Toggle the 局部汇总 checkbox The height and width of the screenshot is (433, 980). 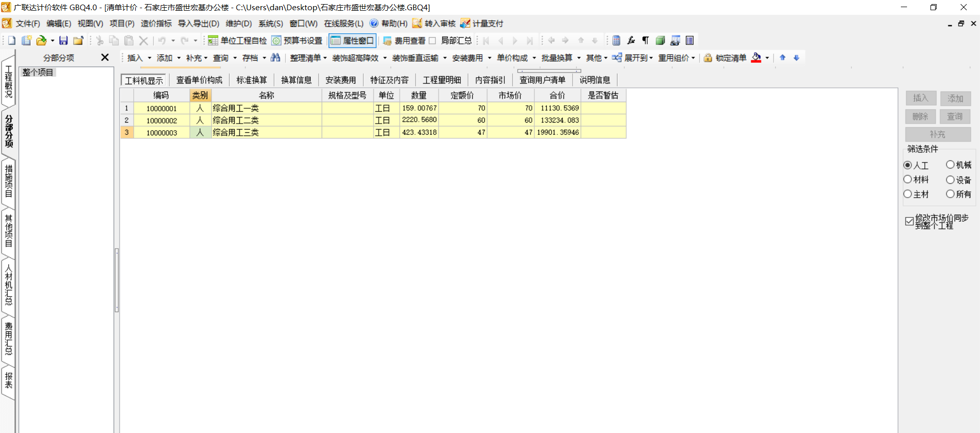pyautogui.click(x=432, y=40)
